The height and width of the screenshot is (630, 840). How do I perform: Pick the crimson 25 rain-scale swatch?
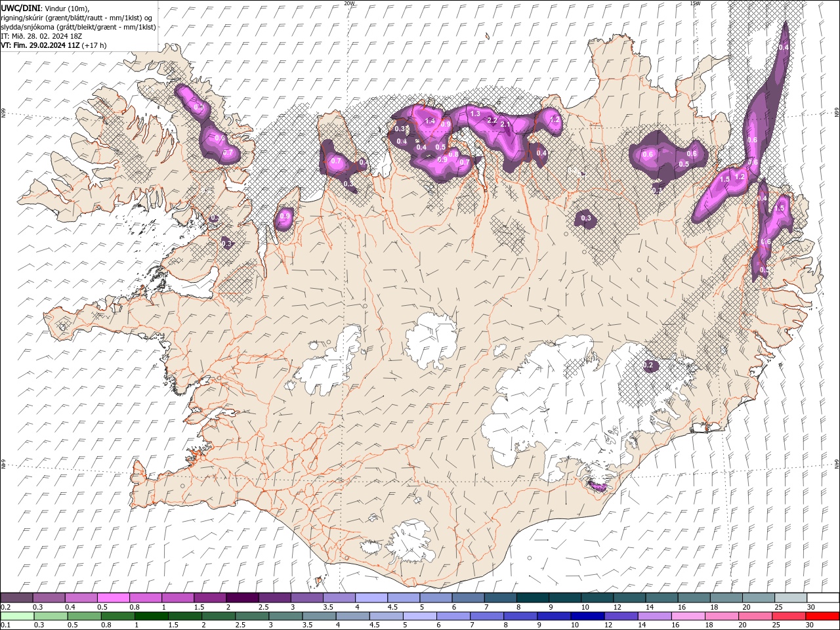789,616
